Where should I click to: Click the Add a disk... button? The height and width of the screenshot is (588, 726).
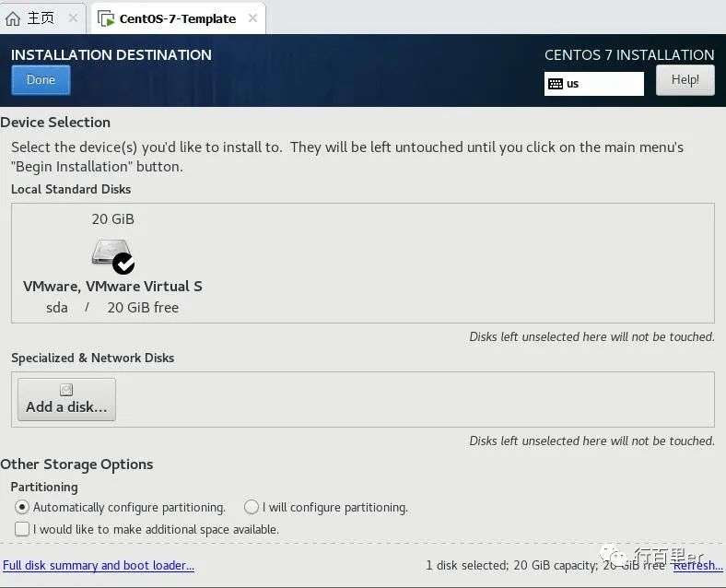click(x=66, y=400)
